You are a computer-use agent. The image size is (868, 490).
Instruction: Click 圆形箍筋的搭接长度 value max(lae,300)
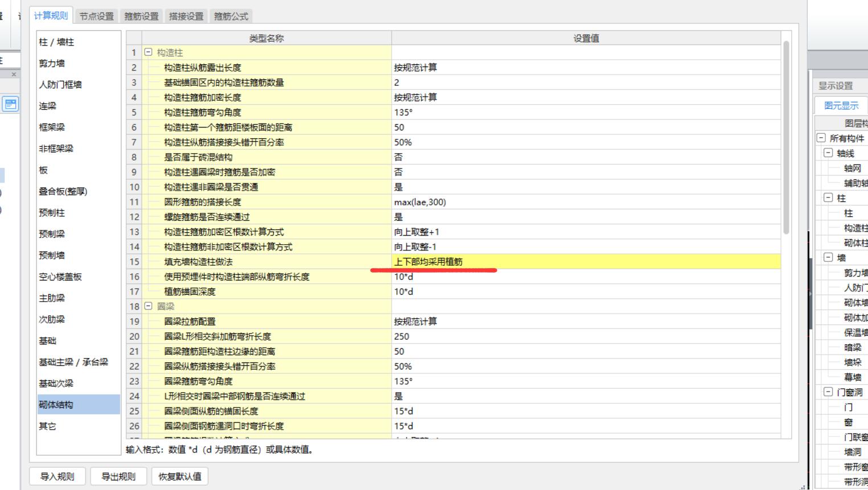click(586, 202)
